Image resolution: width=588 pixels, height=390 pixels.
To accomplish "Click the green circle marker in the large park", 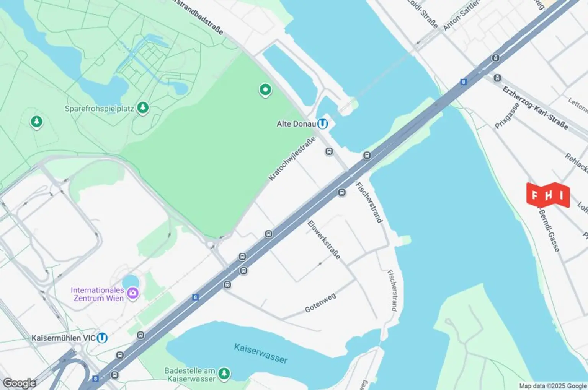I will [x=265, y=90].
